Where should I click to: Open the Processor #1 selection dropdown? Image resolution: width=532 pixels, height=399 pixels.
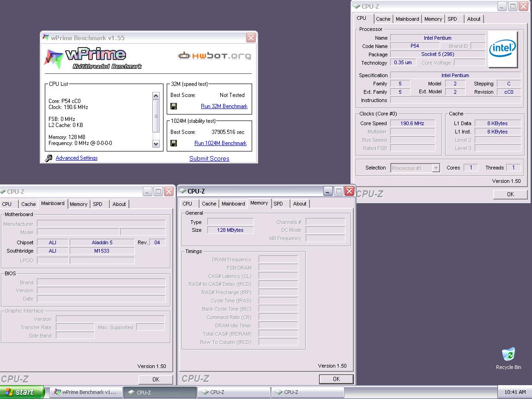coord(435,168)
